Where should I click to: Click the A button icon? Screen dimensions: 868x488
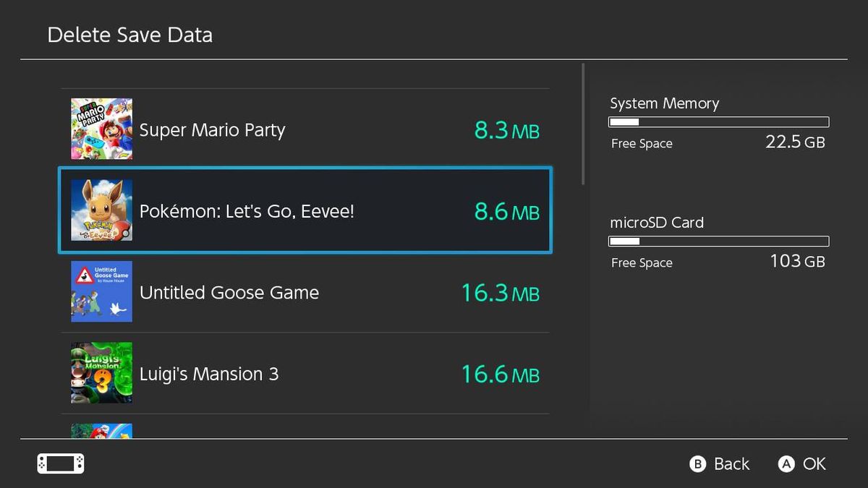[x=786, y=464]
